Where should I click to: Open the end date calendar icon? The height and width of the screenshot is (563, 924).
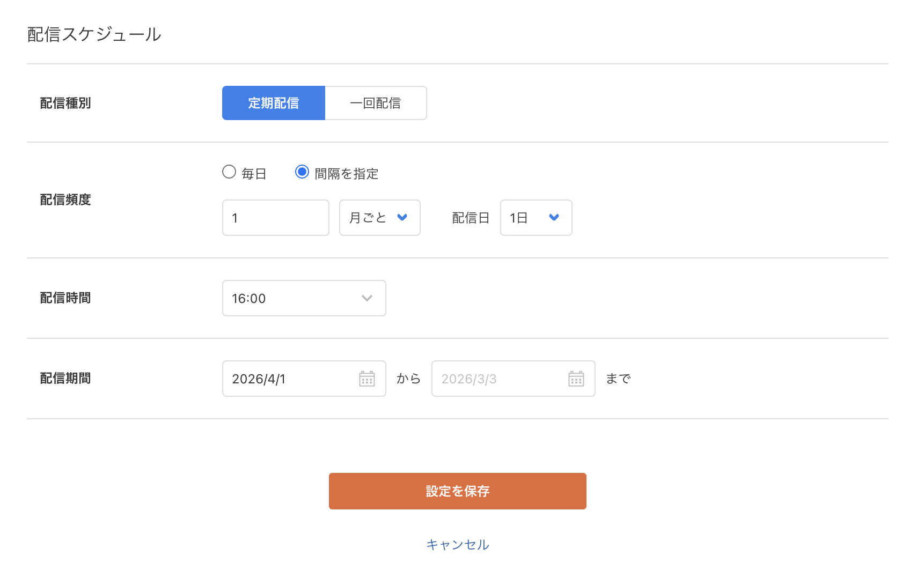point(576,379)
